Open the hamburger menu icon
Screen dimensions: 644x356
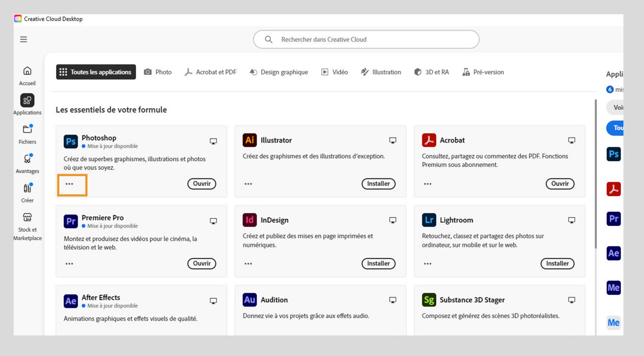[23, 39]
